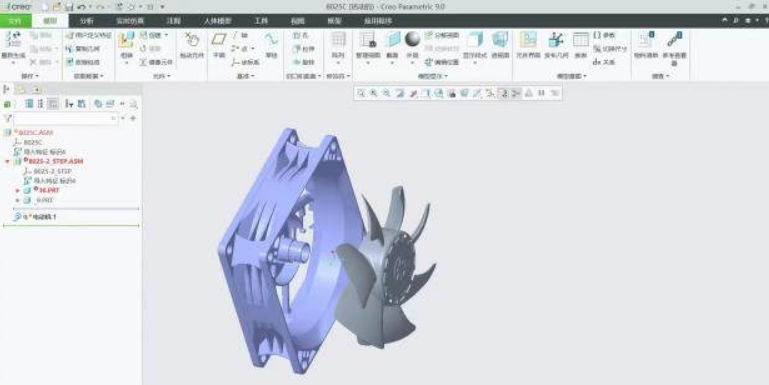Screen dimensions: 769x385
Task: Click the Shrinkwrap tool in ribbon
Action: tap(82, 62)
